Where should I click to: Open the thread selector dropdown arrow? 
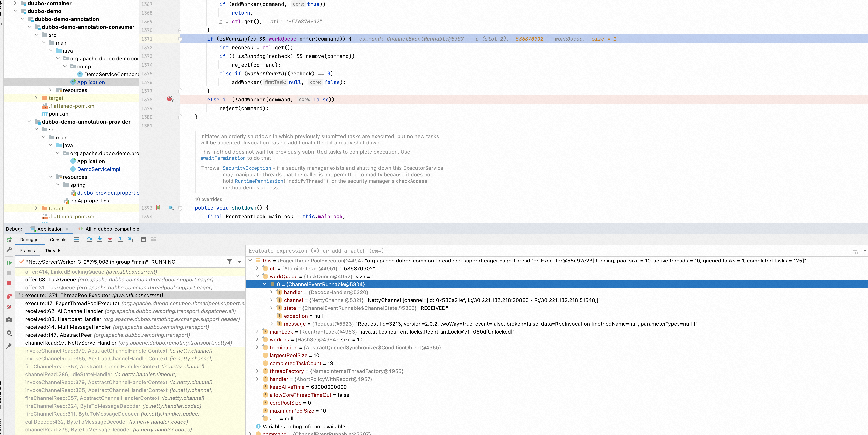click(240, 262)
